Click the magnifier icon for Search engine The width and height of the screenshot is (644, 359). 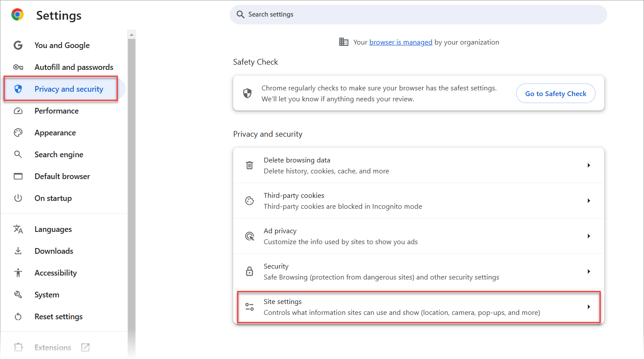(x=18, y=155)
